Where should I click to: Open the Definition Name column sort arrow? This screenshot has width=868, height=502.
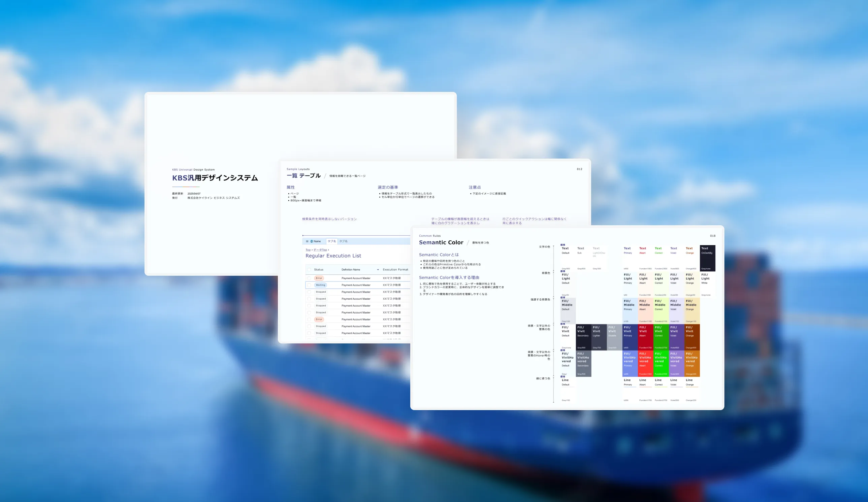(378, 270)
